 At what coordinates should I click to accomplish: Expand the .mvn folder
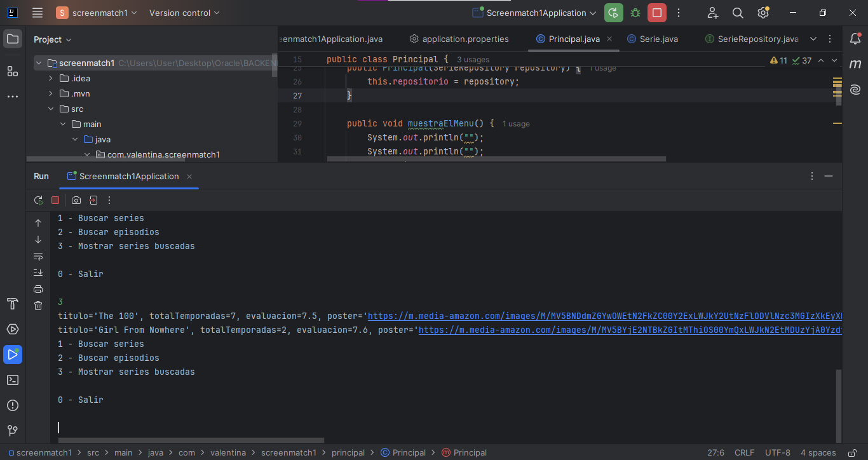click(51, 93)
